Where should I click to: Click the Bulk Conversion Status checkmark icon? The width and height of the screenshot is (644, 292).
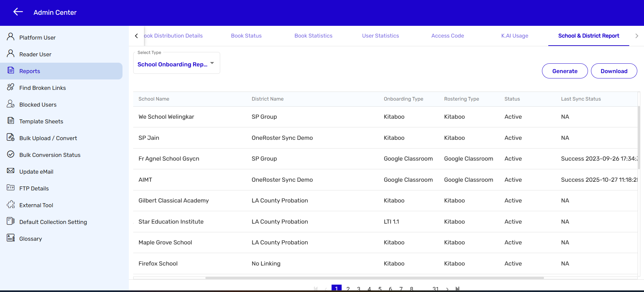click(11, 154)
